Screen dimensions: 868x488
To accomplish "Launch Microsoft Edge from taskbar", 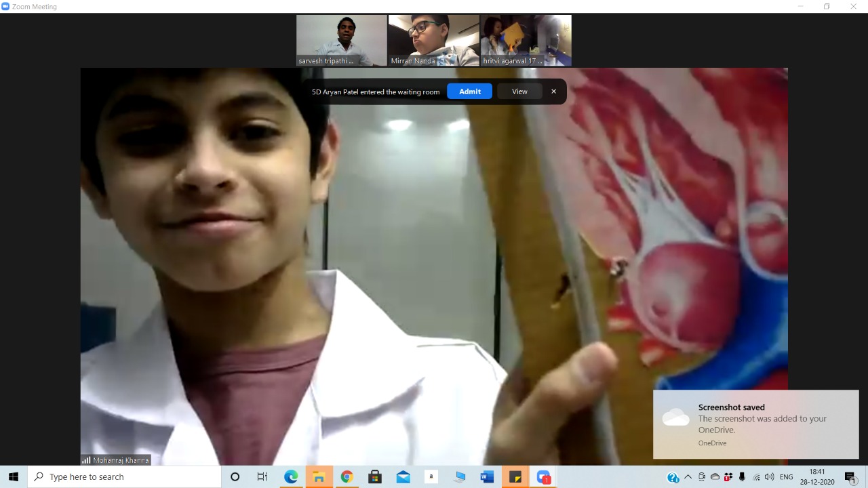I will point(291,476).
